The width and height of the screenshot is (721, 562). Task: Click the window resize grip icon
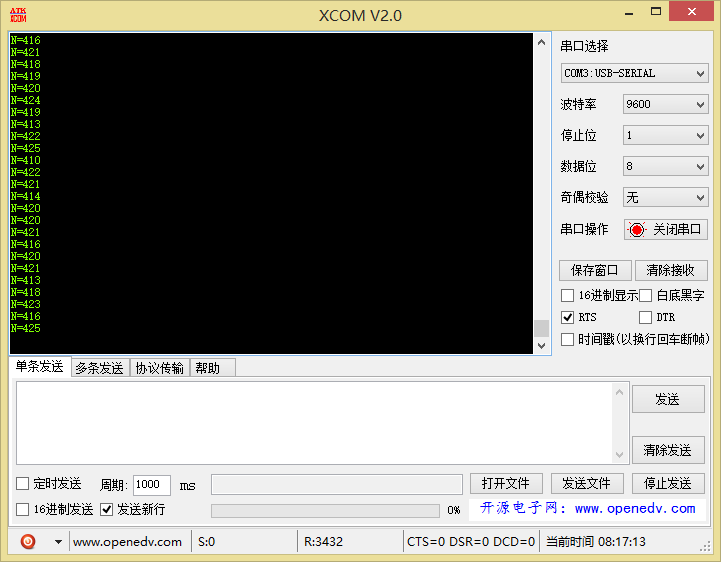705,546
